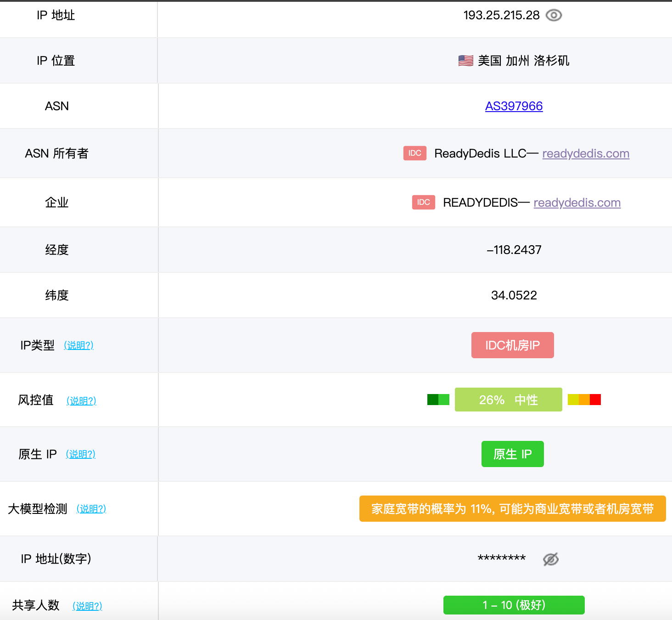
Task: Click IDC badge beside ReadyDedis LLC
Action: pos(414,153)
